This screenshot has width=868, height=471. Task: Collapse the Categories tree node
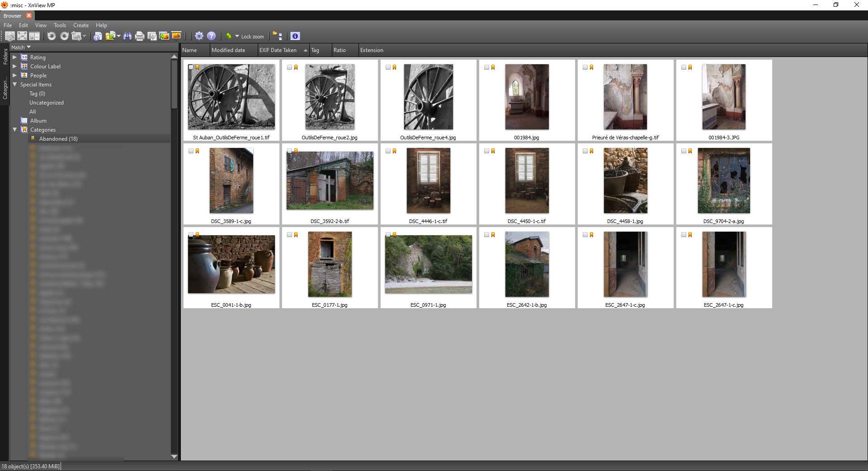(14, 130)
